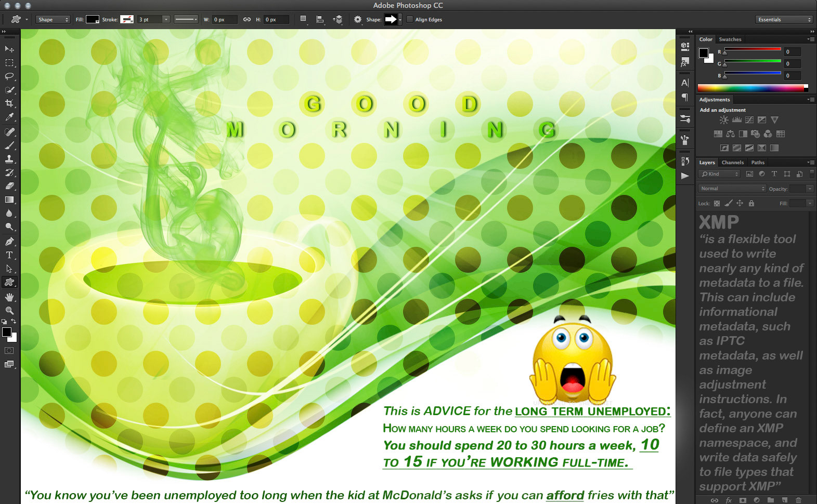Open the stroke line style dropdown
817x504 pixels.
pyautogui.click(x=186, y=20)
